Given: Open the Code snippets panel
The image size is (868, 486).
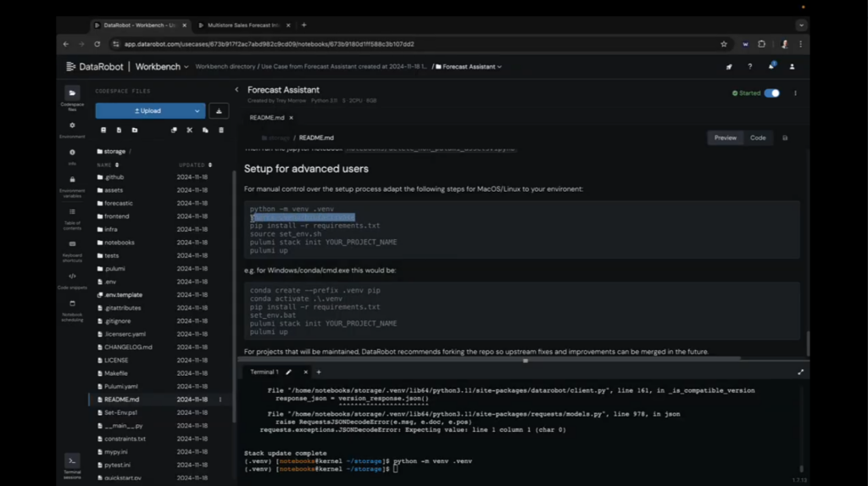Looking at the screenshot, I should pos(72,281).
